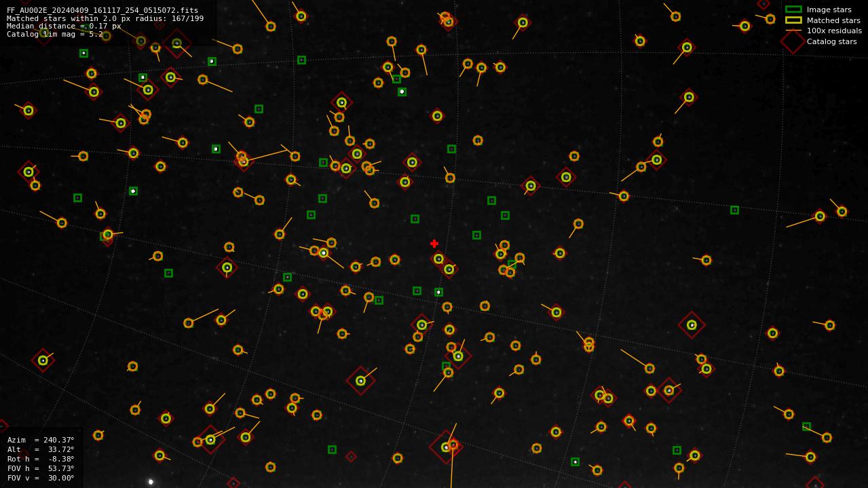868x488 pixels.
Task: Click the red cross center marker
Action: tap(434, 244)
